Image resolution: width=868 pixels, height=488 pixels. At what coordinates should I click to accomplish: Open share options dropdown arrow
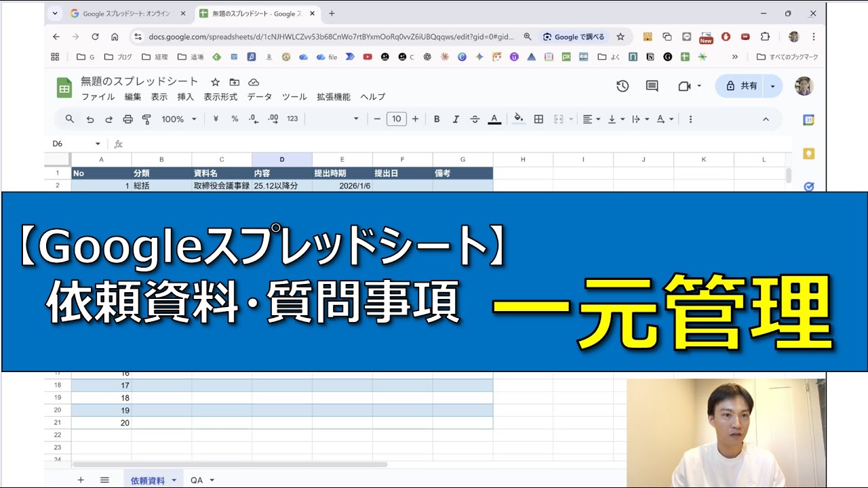click(772, 86)
